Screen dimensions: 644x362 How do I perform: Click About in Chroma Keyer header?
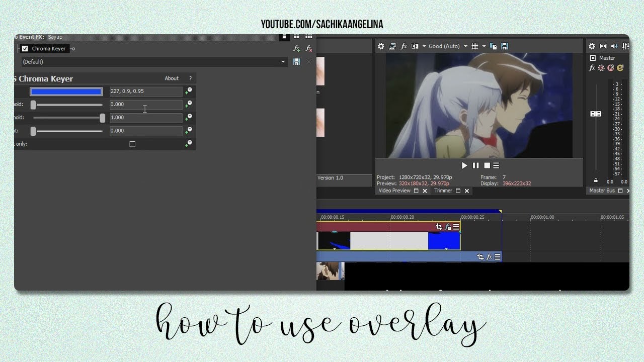pos(172,78)
